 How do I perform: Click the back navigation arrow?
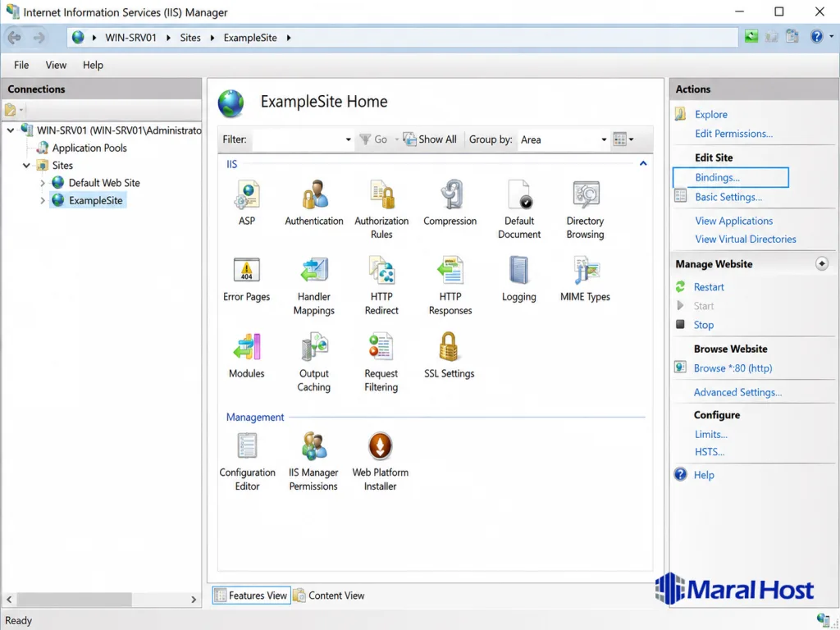(15, 38)
